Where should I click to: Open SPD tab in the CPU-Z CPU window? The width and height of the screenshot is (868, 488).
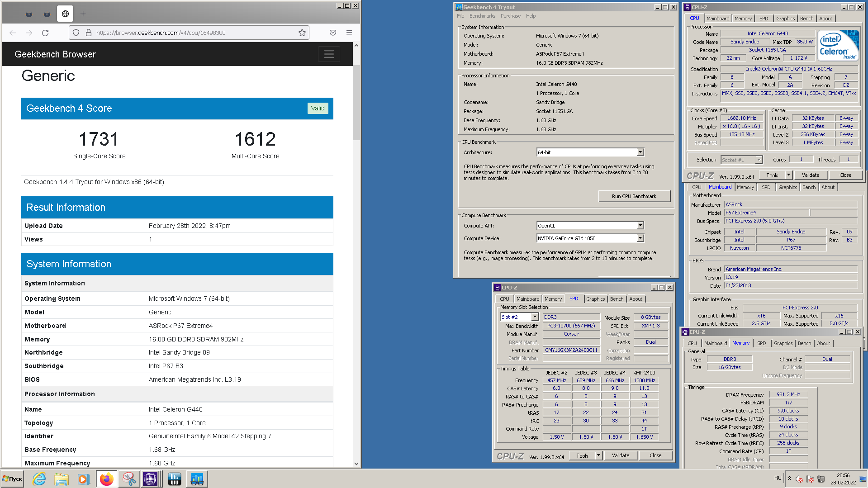[764, 19]
